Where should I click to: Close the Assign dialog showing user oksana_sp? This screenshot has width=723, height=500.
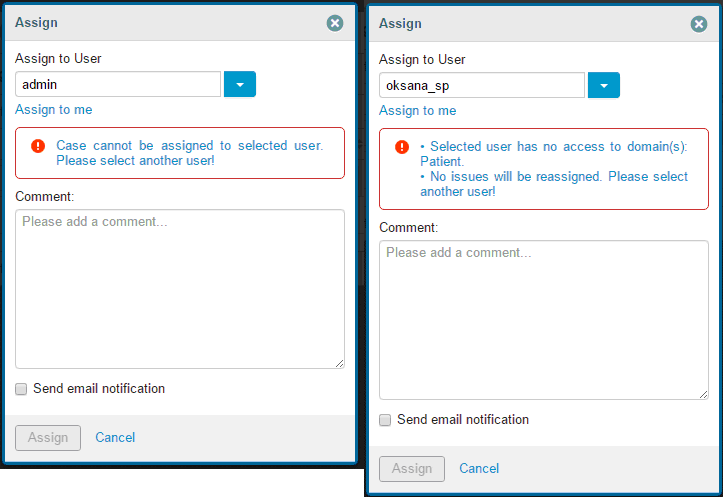699,24
